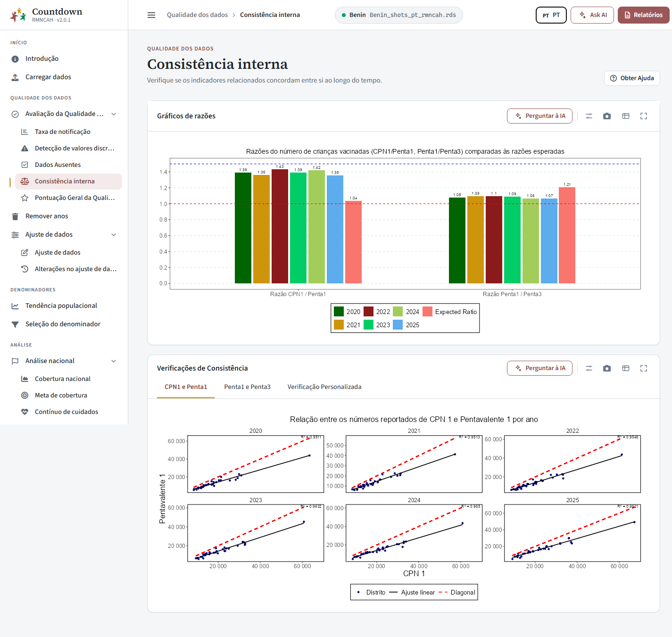
Task: Open table icon in Verificações de Consistência
Action: (x=626, y=368)
